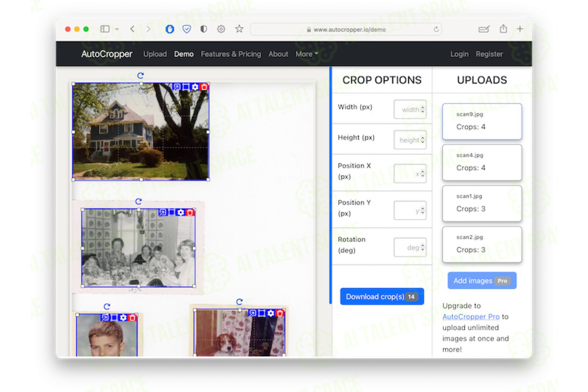Open gear settings on dog photo crop
This screenshot has width=588, height=392.
tap(270, 313)
